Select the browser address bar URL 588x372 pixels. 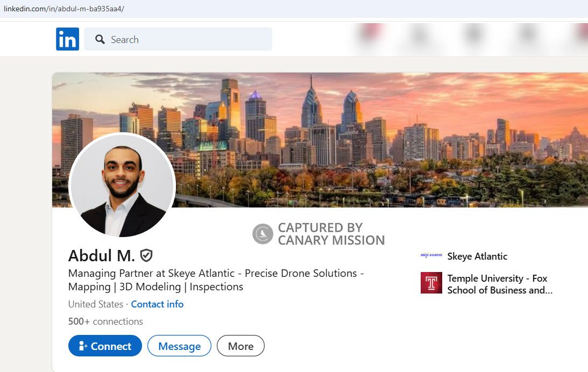(x=65, y=9)
